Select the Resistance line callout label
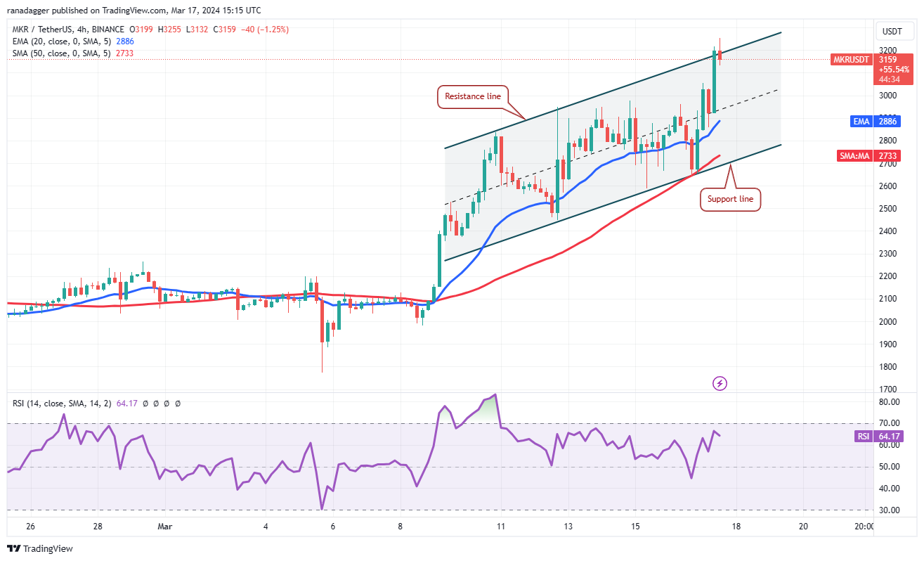Screen dimensions: 924x561 pyautogui.click(x=473, y=96)
